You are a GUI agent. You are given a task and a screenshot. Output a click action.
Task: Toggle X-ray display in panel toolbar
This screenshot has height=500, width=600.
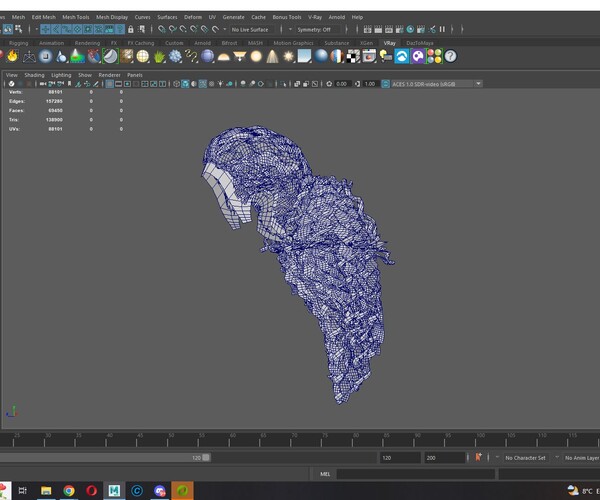(297, 84)
